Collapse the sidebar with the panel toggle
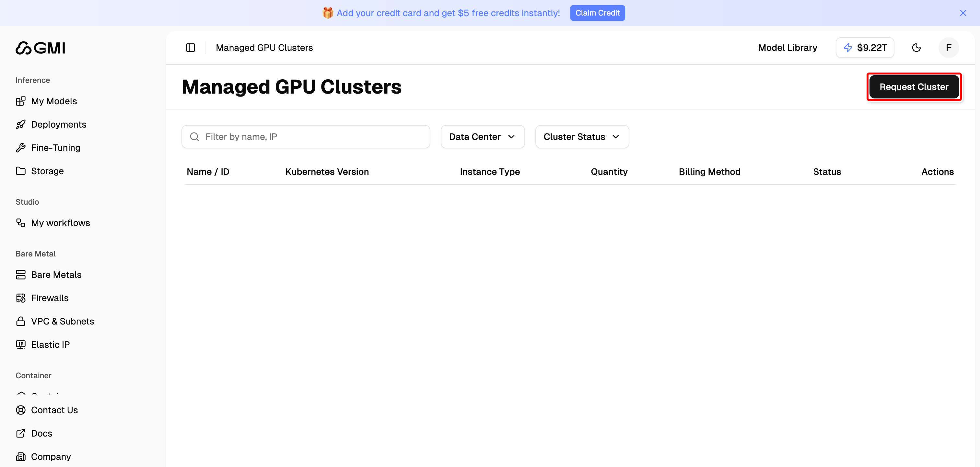Viewport: 980px width, 467px height. (190, 48)
